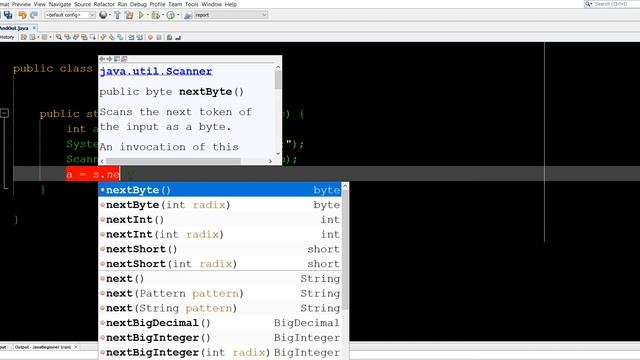Collapse the main method code fold

point(4,113)
